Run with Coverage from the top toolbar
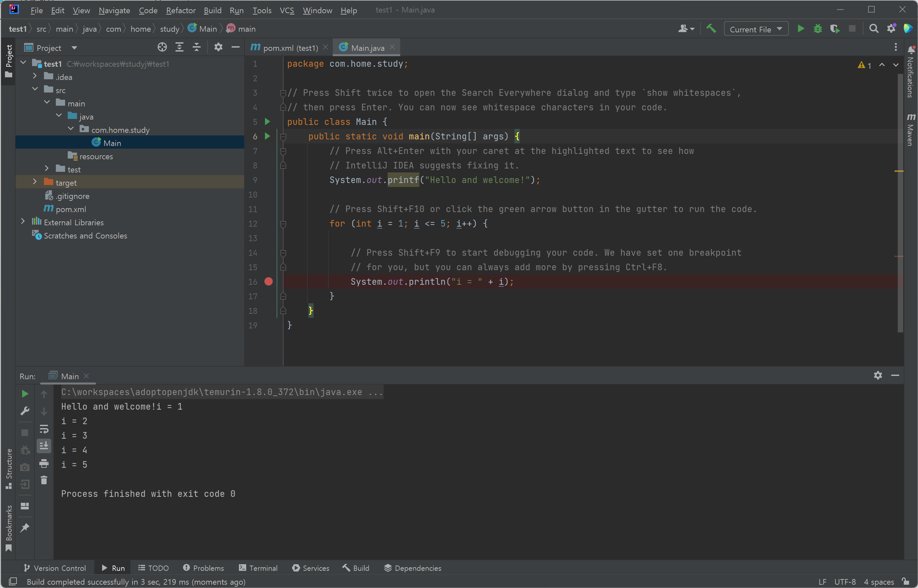 (835, 29)
